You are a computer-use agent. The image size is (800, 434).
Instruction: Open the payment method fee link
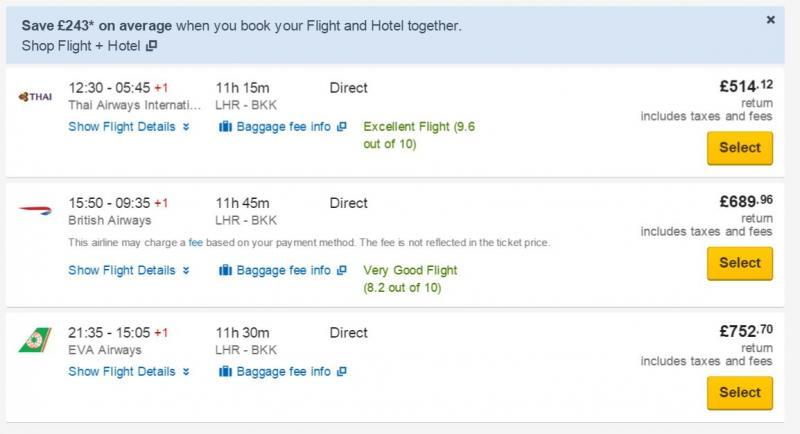pyautogui.click(x=194, y=243)
